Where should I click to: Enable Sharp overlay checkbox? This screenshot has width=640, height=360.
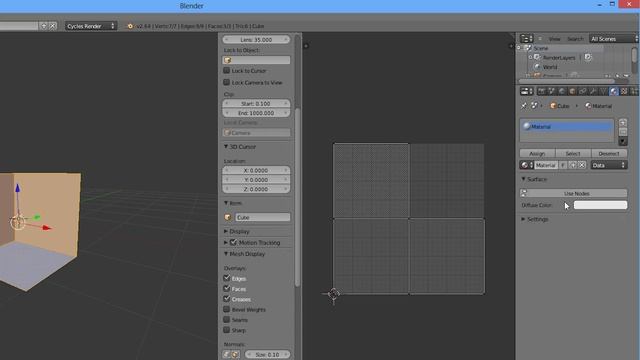point(227,330)
